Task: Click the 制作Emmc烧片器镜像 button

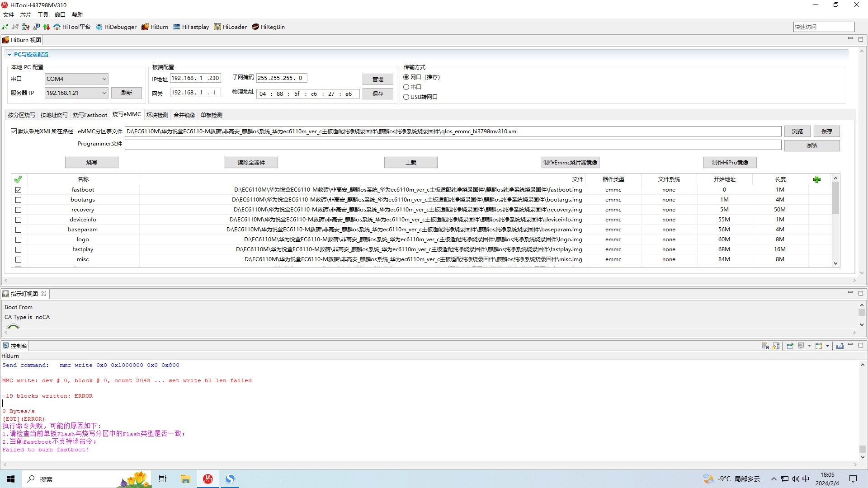Action: (x=571, y=162)
